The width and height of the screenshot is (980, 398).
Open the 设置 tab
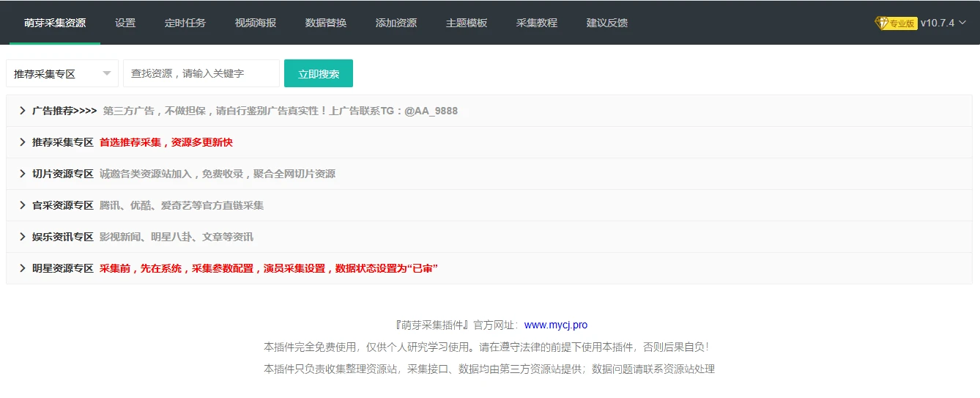coord(125,23)
